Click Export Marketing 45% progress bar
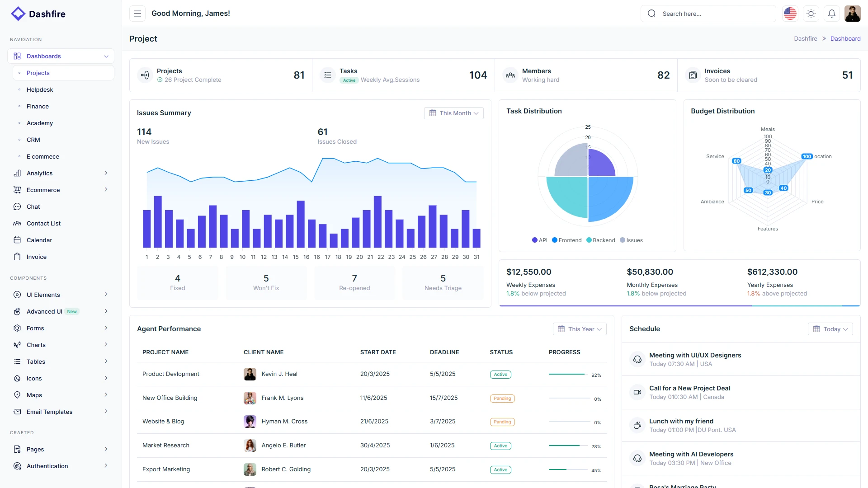 click(x=569, y=469)
